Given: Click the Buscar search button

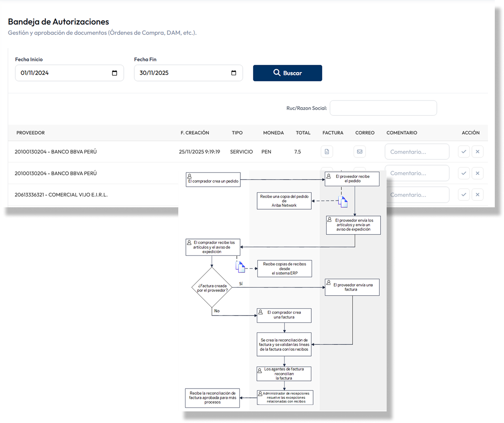Looking at the screenshot, I should point(287,73).
